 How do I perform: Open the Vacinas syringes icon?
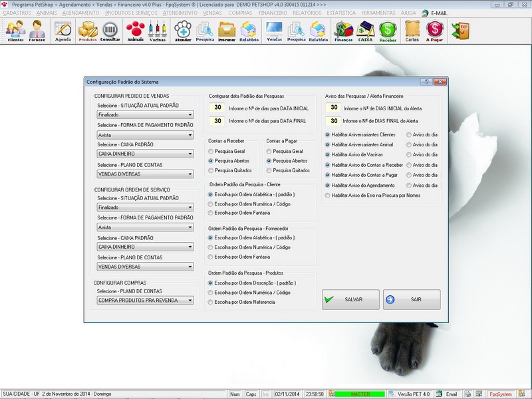[x=158, y=31]
